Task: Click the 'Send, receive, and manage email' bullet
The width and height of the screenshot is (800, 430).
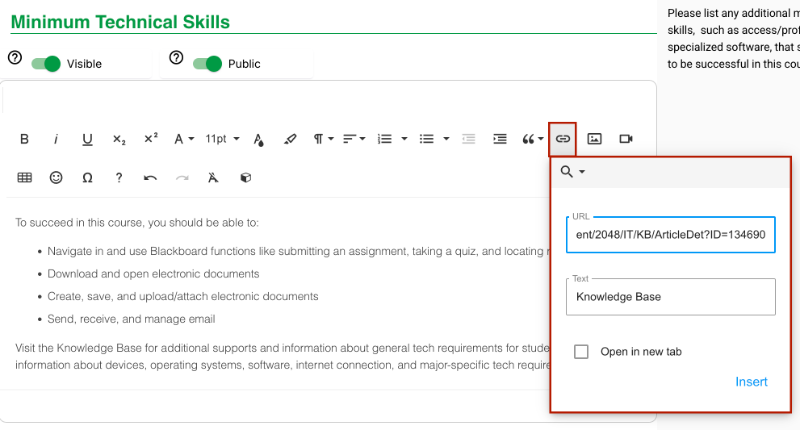Action: pos(131,319)
